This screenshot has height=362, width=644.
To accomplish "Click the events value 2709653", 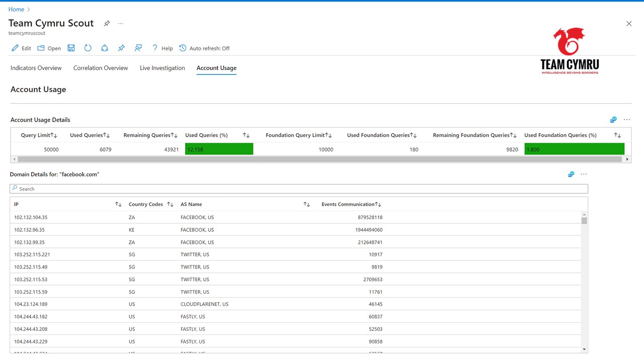I will (373, 280).
